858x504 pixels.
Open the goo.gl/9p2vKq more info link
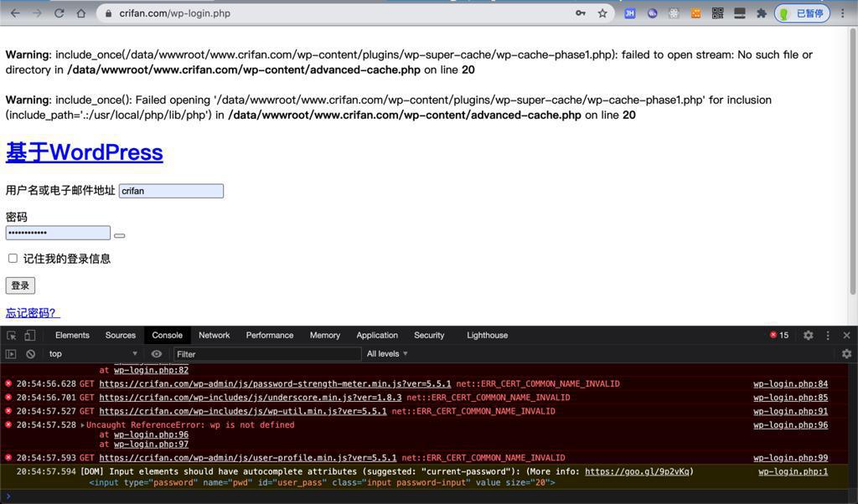pos(639,471)
